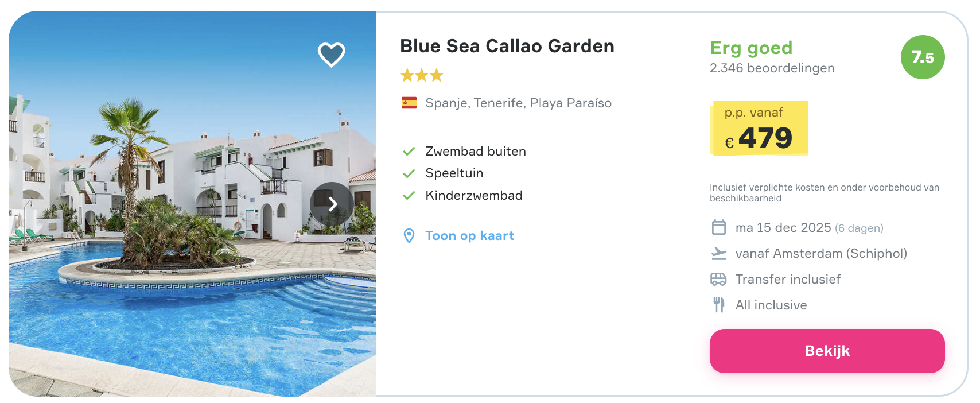Click the green 7.5 rating badge
Image resolution: width=980 pixels, height=403 pixels.
pos(922,57)
